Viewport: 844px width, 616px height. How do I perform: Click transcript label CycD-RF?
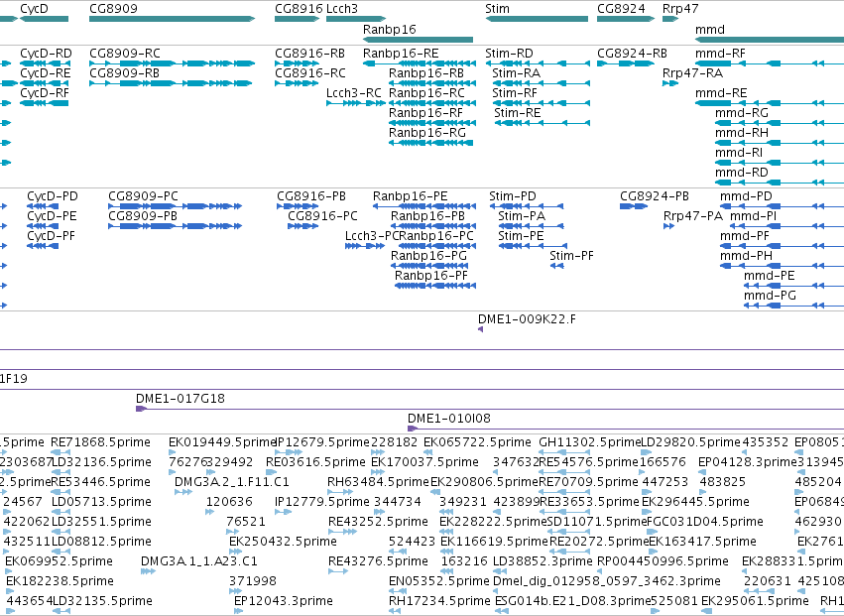tap(45, 92)
